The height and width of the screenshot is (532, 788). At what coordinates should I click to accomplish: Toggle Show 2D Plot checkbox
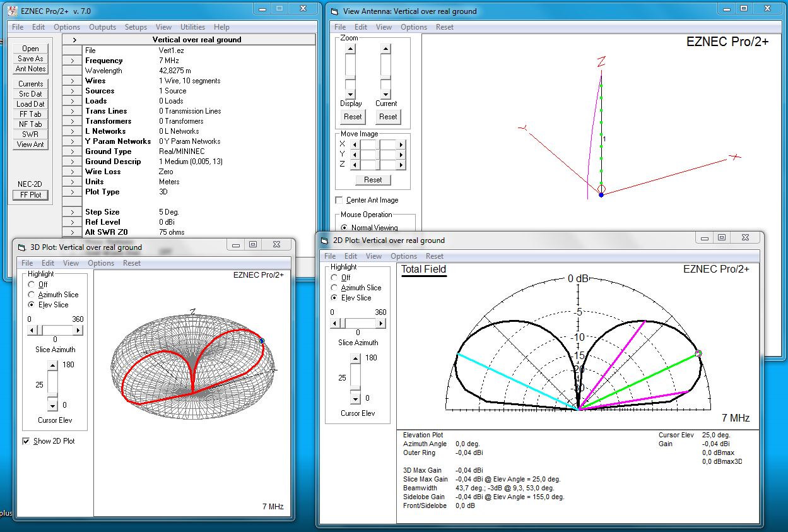26,441
